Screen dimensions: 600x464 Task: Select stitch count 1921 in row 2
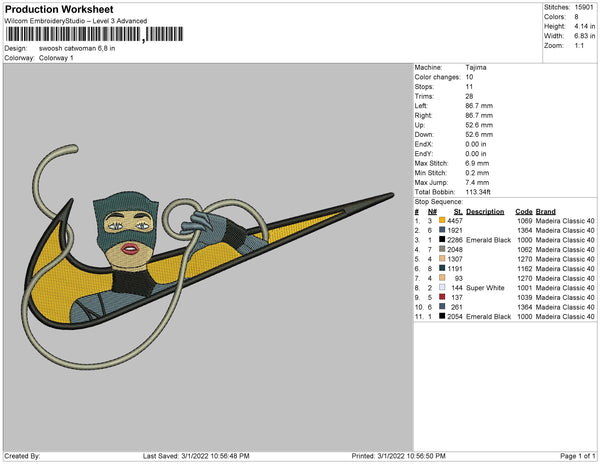pyautogui.click(x=455, y=230)
